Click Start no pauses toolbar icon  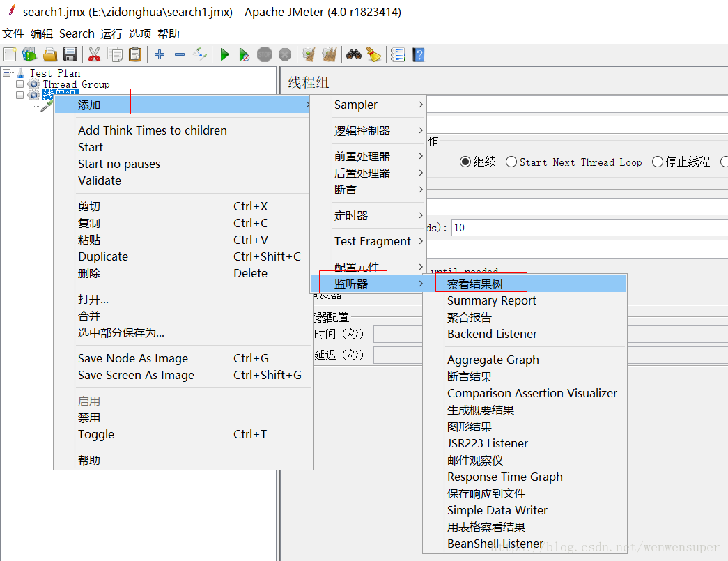tap(245, 55)
